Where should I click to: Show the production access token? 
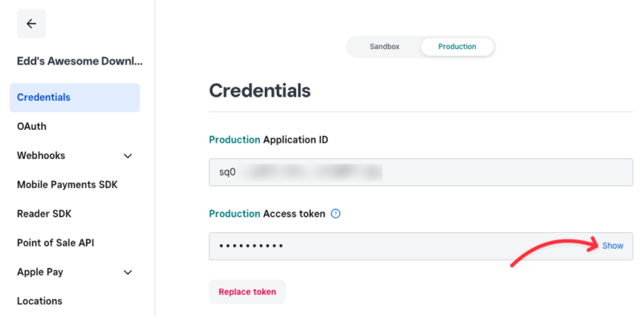(x=613, y=246)
